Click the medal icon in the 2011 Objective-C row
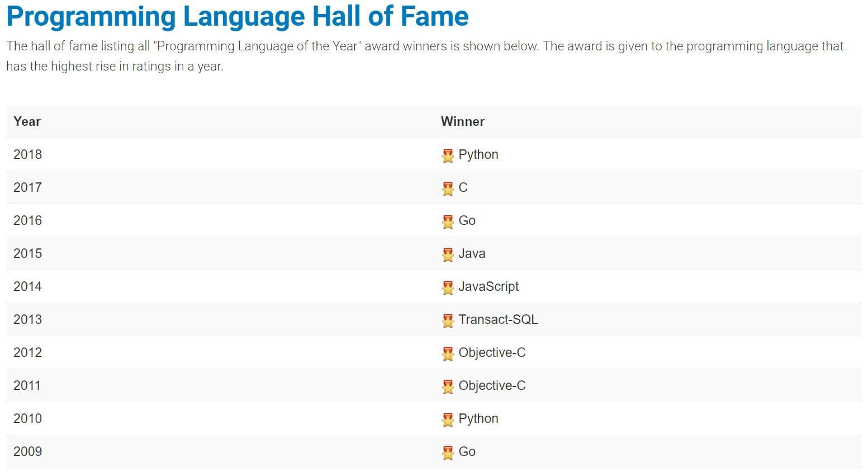Screen dimensions: 868x475 448,387
